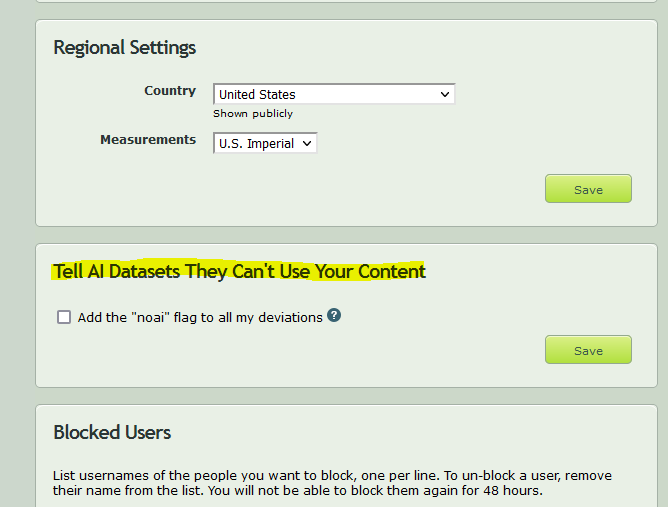668x507 pixels.
Task: Click the "Shown publicly" note under Country
Action: click(x=253, y=114)
